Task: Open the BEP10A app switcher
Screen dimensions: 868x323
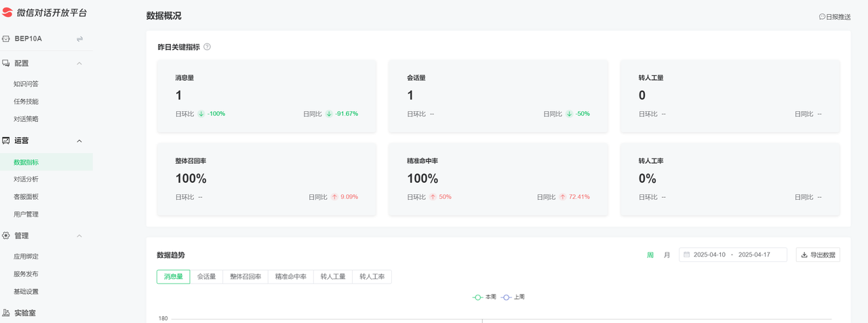Action: (x=46, y=39)
